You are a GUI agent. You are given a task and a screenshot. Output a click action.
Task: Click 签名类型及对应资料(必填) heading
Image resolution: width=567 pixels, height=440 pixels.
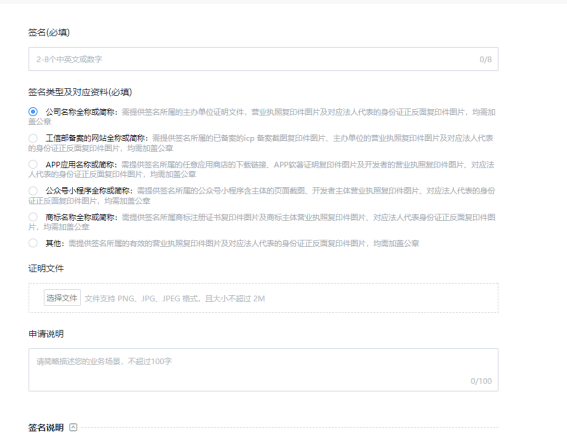80,92
